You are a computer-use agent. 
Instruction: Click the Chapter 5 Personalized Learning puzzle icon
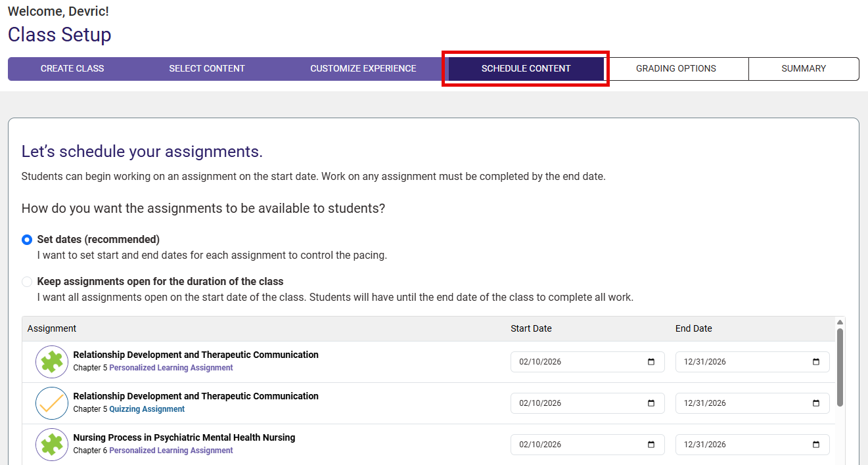click(x=52, y=362)
